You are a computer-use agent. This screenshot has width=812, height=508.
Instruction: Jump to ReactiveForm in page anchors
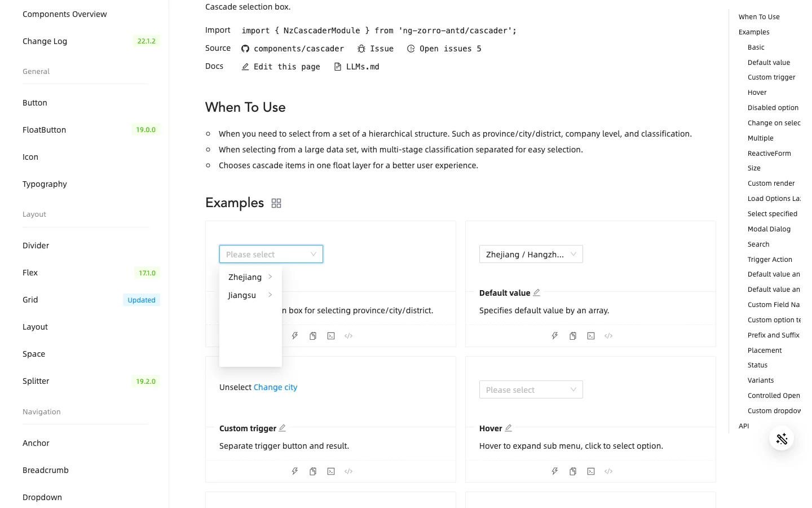[x=769, y=154]
